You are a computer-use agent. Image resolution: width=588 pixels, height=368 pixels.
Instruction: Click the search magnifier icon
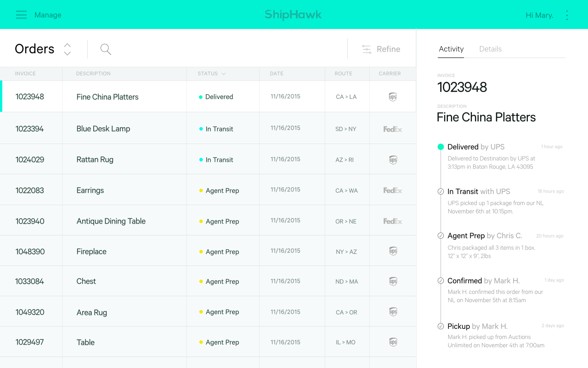coord(106,49)
